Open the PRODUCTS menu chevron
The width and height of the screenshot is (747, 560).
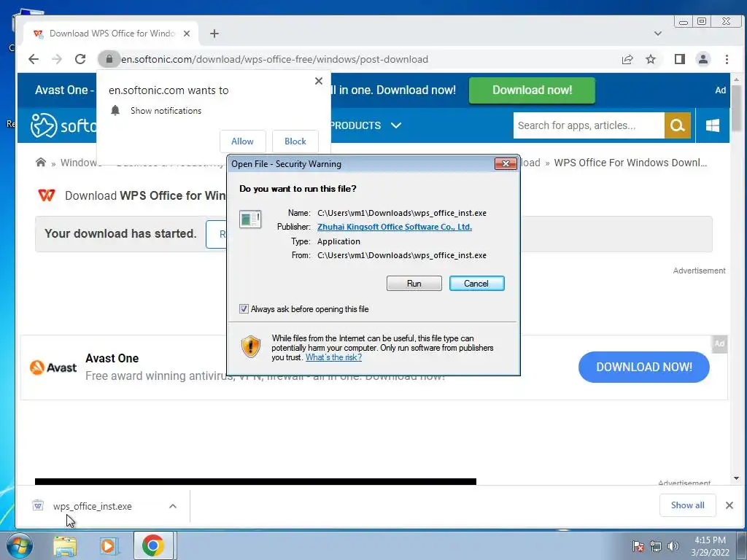pos(396,125)
